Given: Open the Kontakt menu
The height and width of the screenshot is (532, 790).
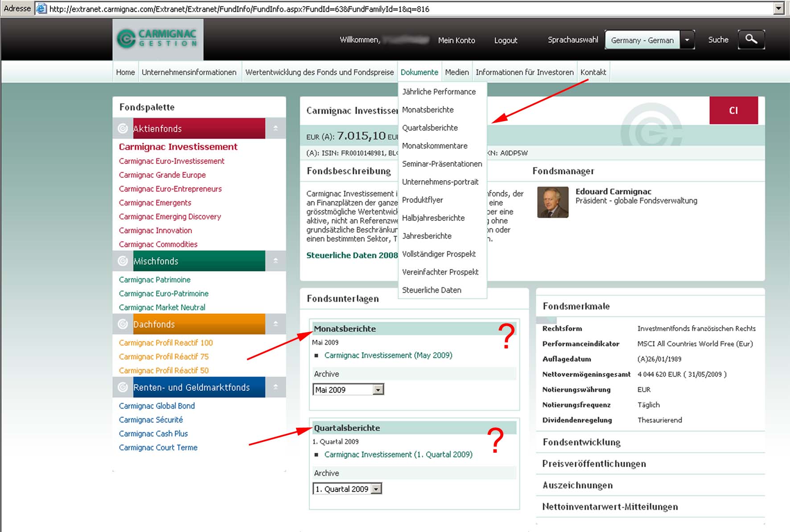Looking at the screenshot, I should [x=593, y=72].
